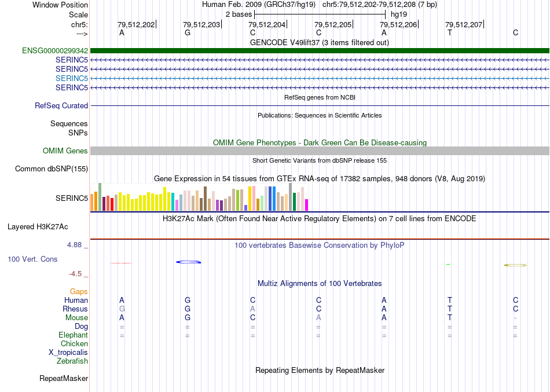Click the 'RefSeq genes from NCBI' title
This screenshot has height=392, width=550.
(x=320, y=97)
